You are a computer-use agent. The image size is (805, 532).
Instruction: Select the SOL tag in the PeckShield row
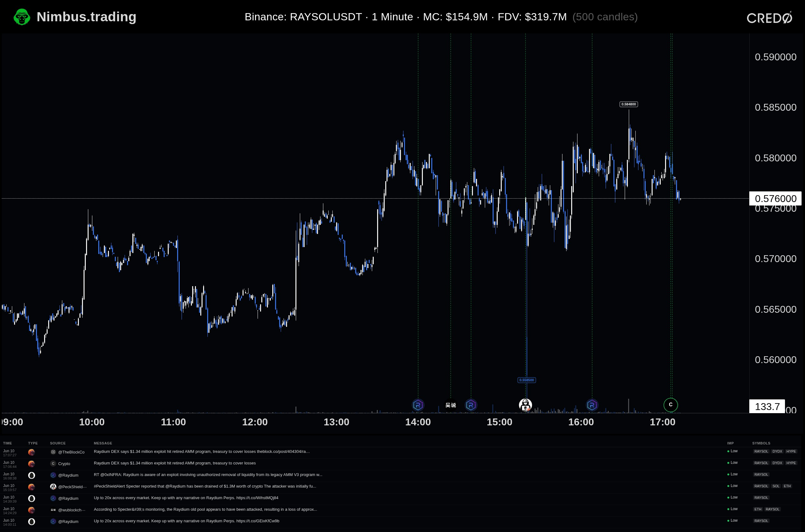coord(776,486)
